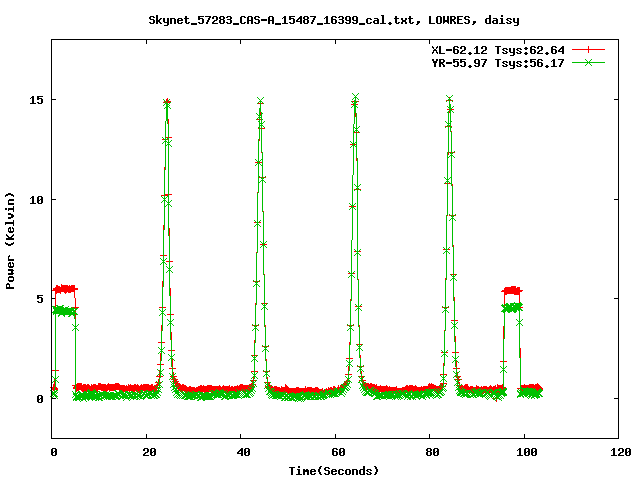Click the y-axis tick label 10
Viewport: 640px width, 480px height.
(37, 200)
